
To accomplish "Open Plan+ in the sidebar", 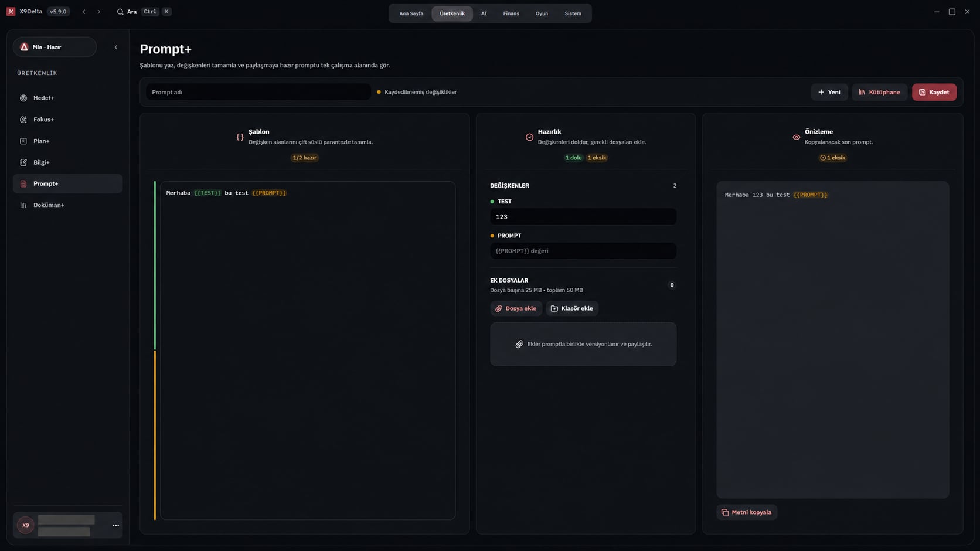I will [67, 141].
